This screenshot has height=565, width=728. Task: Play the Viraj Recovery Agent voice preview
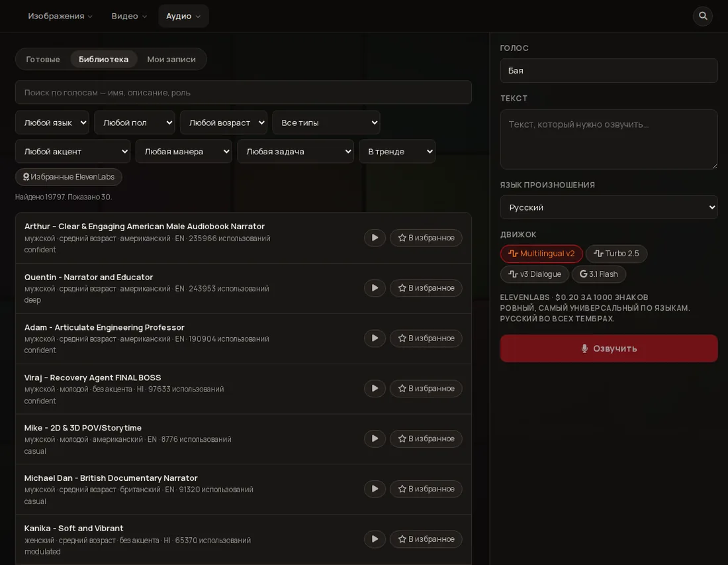[x=375, y=388]
